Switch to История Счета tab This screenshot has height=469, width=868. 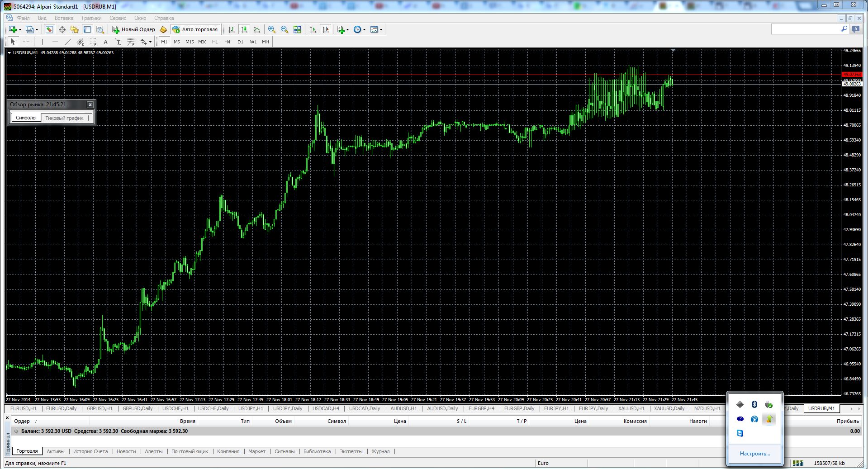90,451
